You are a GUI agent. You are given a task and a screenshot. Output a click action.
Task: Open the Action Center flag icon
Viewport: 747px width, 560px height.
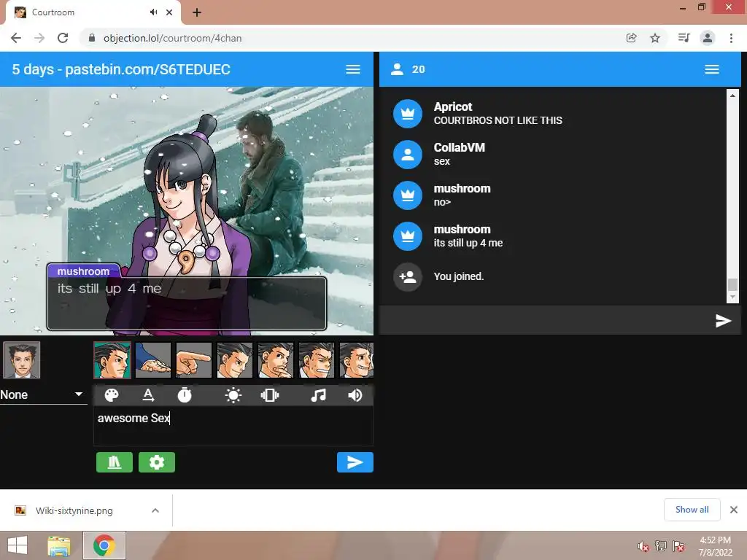[x=678, y=546]
